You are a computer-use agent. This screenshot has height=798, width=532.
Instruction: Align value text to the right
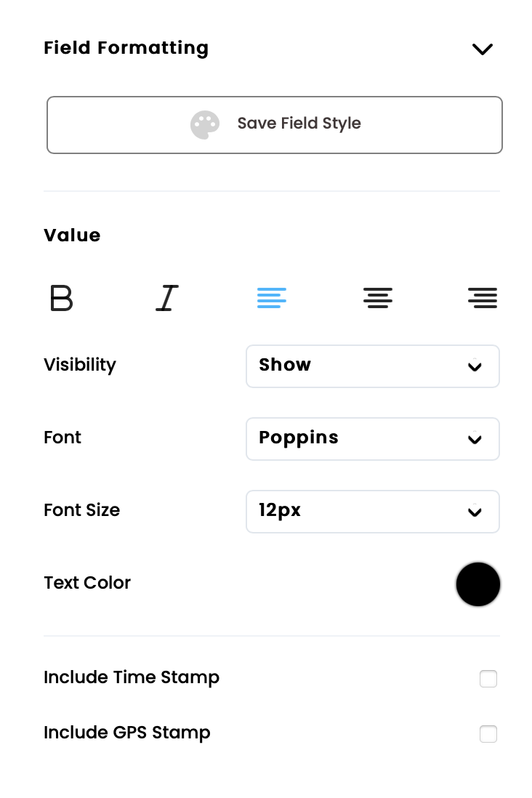[483, 298]
